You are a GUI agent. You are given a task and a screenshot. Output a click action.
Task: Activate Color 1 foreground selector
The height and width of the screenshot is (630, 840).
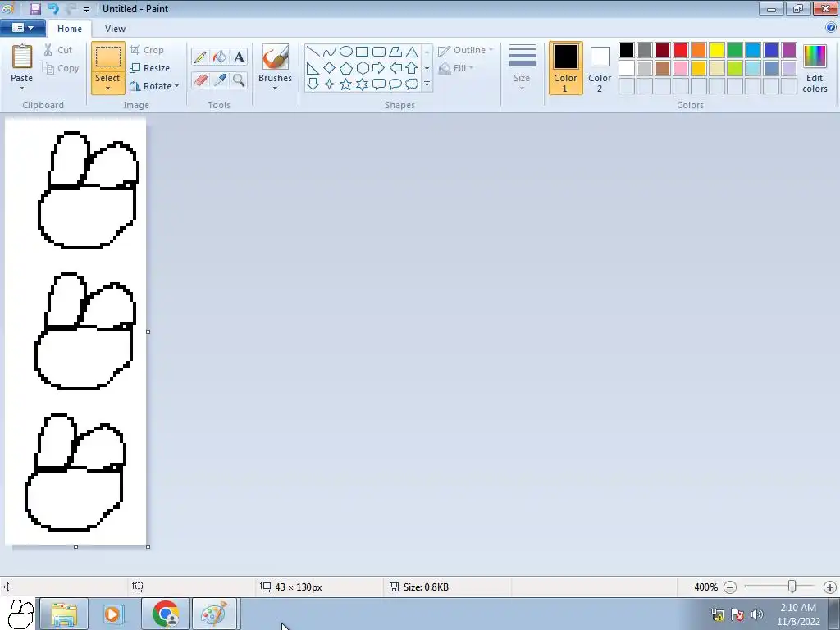coord(566,68)
